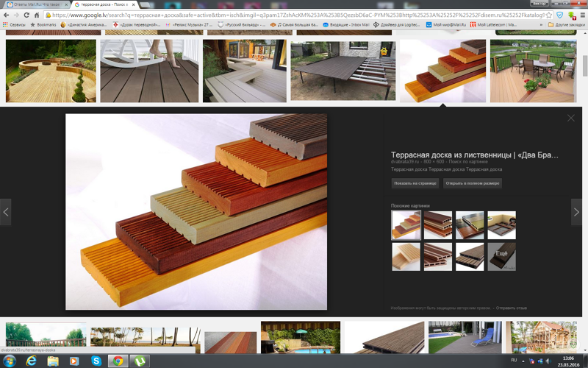This screenshot has height=368, width=588.
Task: Open the «Дурак переводной» bookmark
Action: 137,24
